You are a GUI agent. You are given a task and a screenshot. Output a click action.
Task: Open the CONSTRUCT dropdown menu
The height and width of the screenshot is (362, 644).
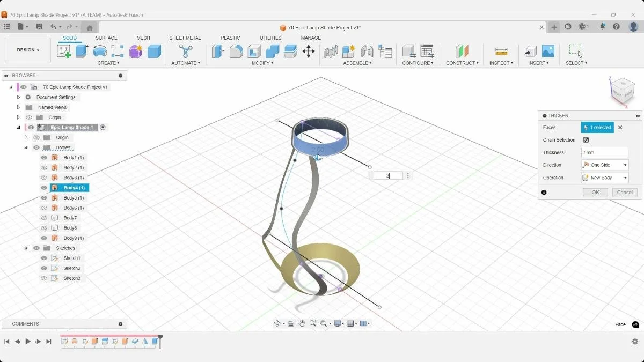pos(462,63)
